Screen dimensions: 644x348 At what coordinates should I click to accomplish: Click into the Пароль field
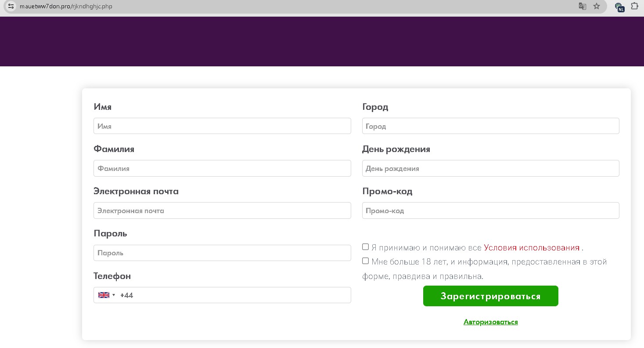point(222,253)
